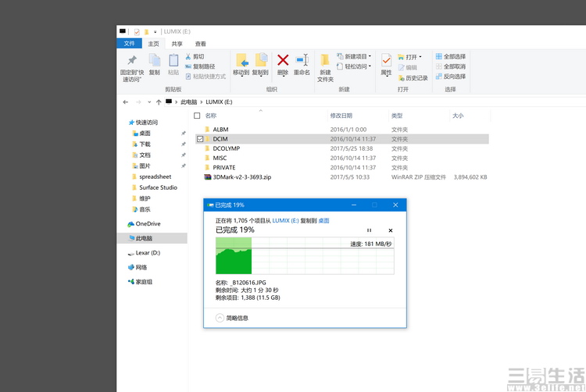Click Desktop destination link in copy dialog
Viewport: 586px width, 392px height.
323,221
